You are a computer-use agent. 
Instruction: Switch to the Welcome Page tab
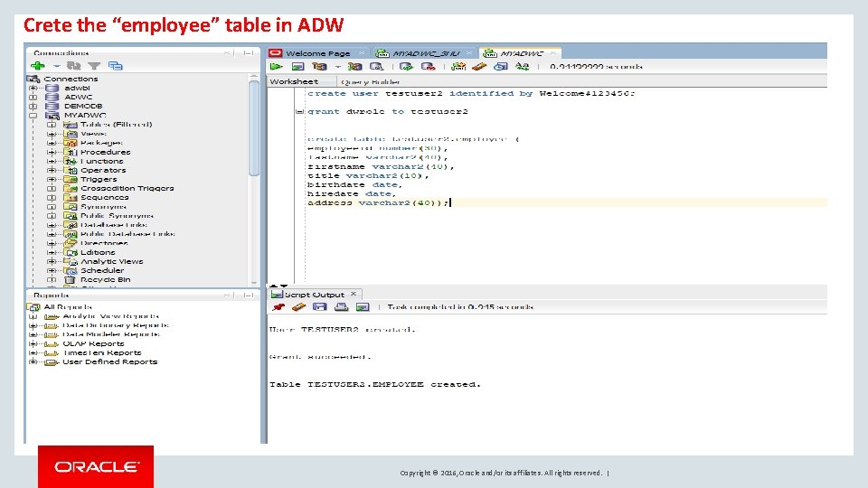tap(317, 53)
